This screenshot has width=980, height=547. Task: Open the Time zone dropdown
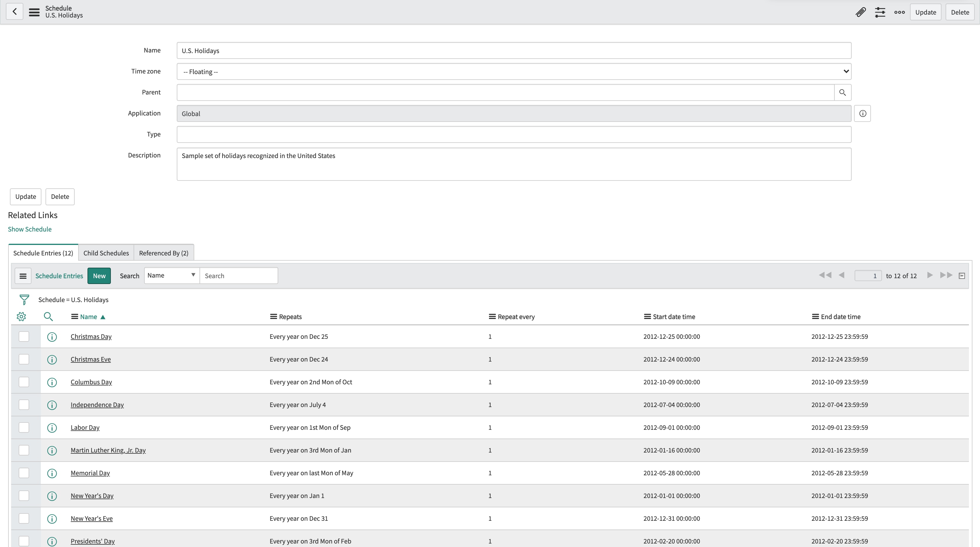(845, 71)
